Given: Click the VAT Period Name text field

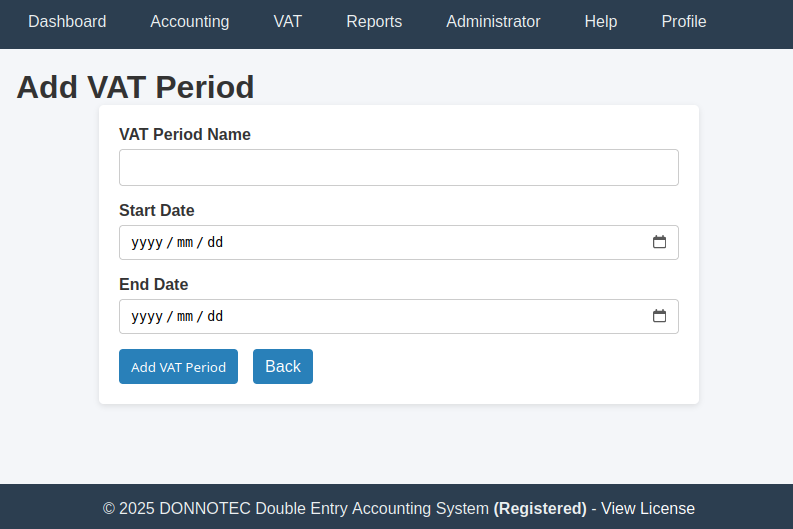Looking at the screenshot, I should (x=399, y=167).
